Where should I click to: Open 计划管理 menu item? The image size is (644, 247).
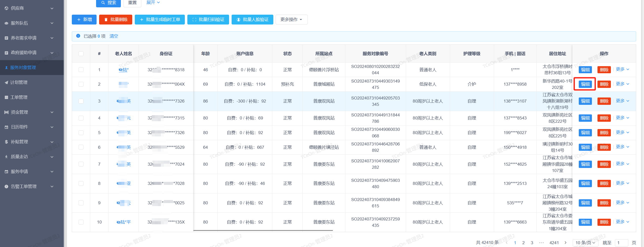32,82
